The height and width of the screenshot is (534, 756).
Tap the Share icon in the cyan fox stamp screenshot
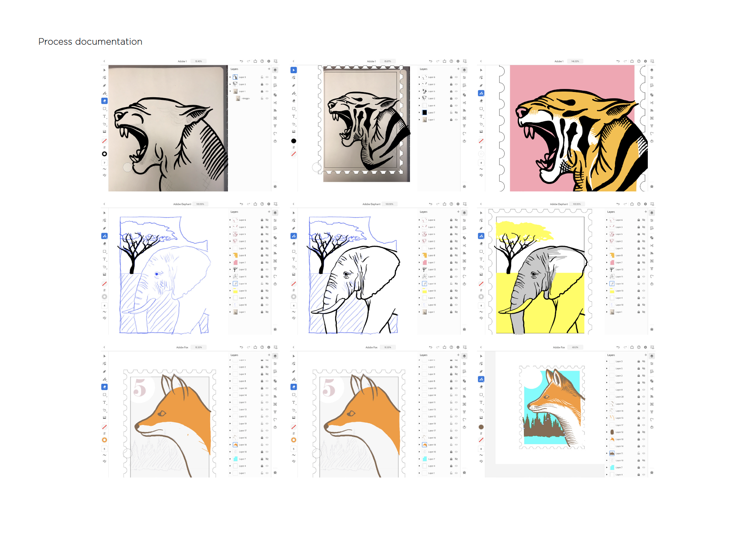(x=632, y=347)
